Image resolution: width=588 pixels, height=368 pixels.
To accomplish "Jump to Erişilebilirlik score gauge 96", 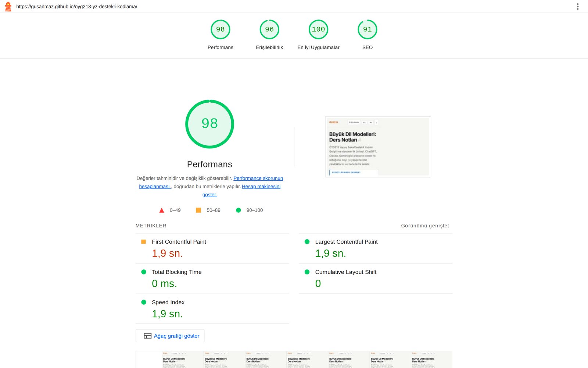I will tap(269, 35).
